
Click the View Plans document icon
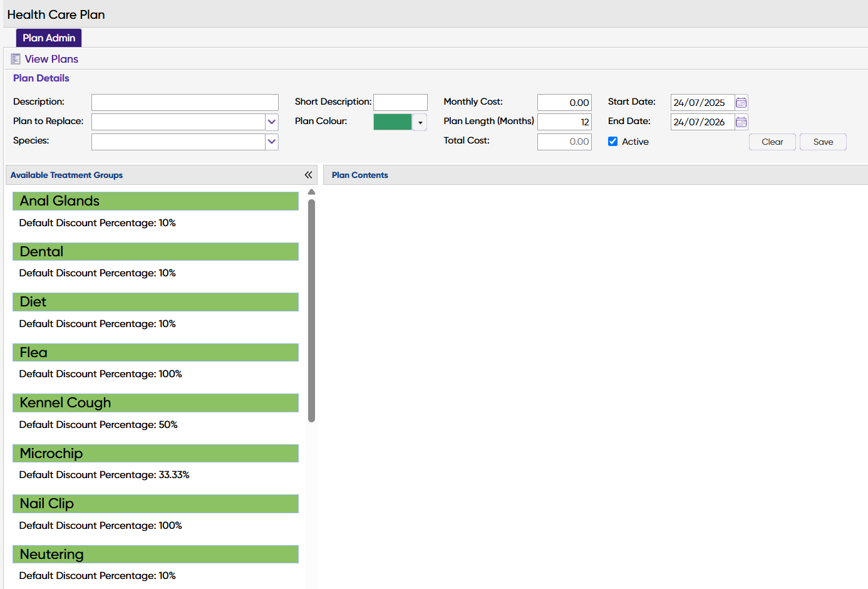point(16,59)
